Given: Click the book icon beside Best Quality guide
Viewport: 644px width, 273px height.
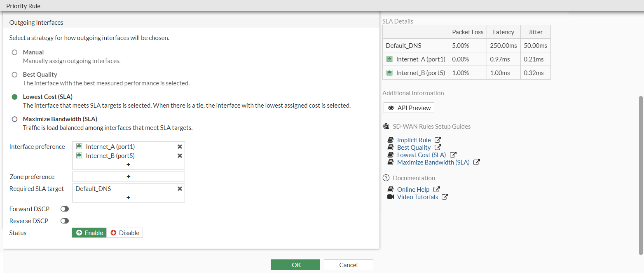Looking at the screenshot, I should [x=391, y=148].
